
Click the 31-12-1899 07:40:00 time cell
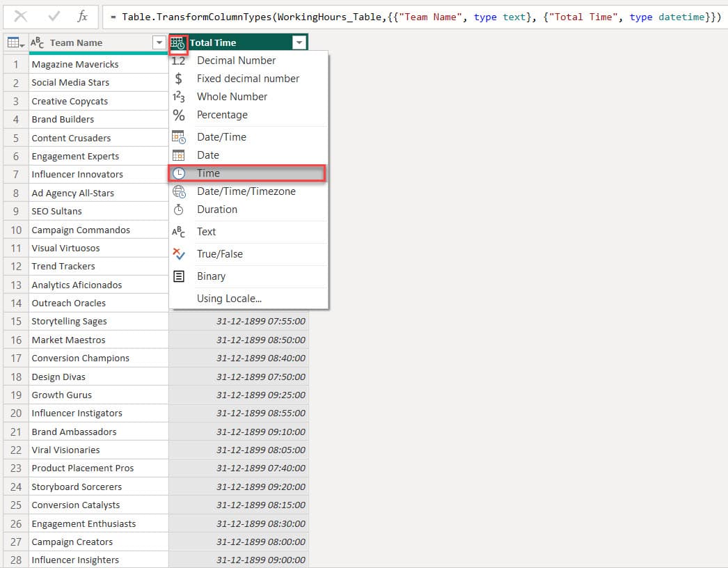pos(239,468)
